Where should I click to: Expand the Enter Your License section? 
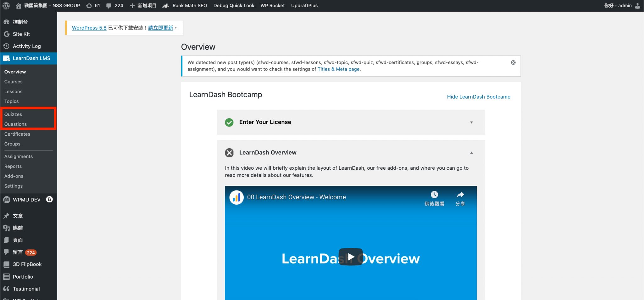point(471,122)
